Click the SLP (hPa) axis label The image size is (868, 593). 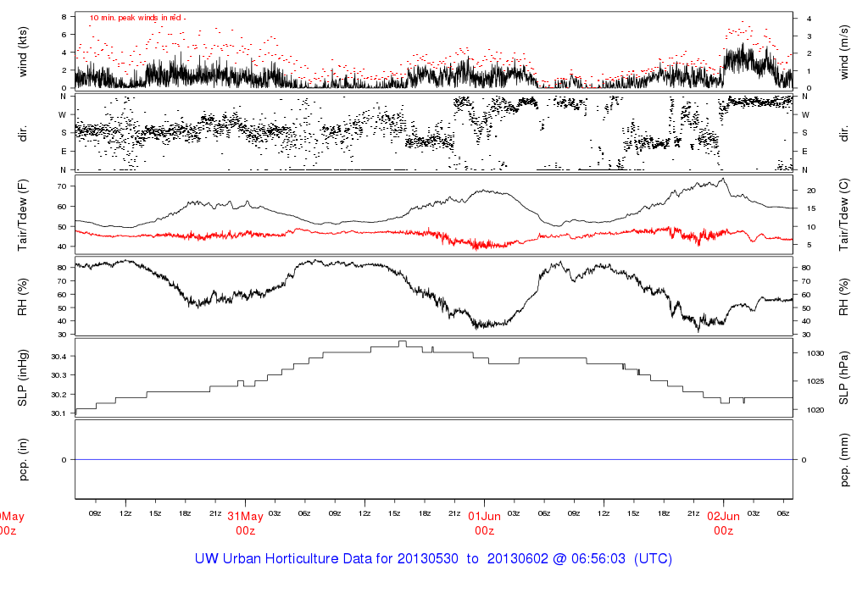(843, 377)
